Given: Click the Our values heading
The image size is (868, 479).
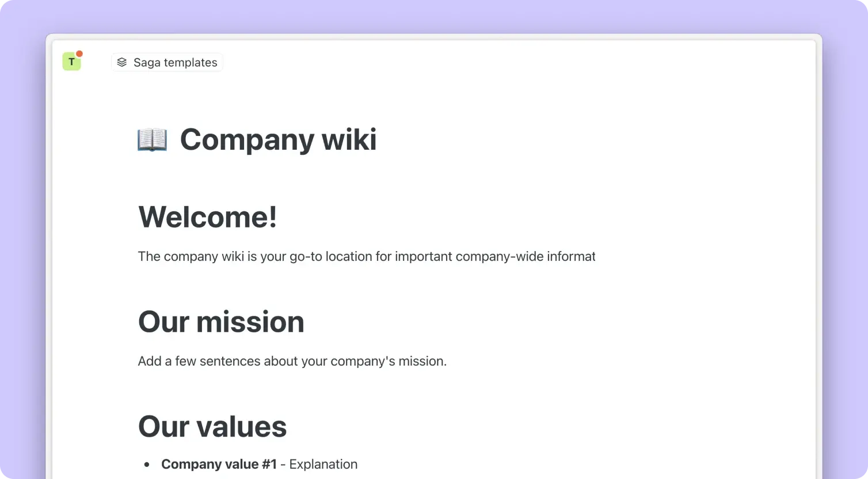Looking at the screenshot, I should 212,427.
